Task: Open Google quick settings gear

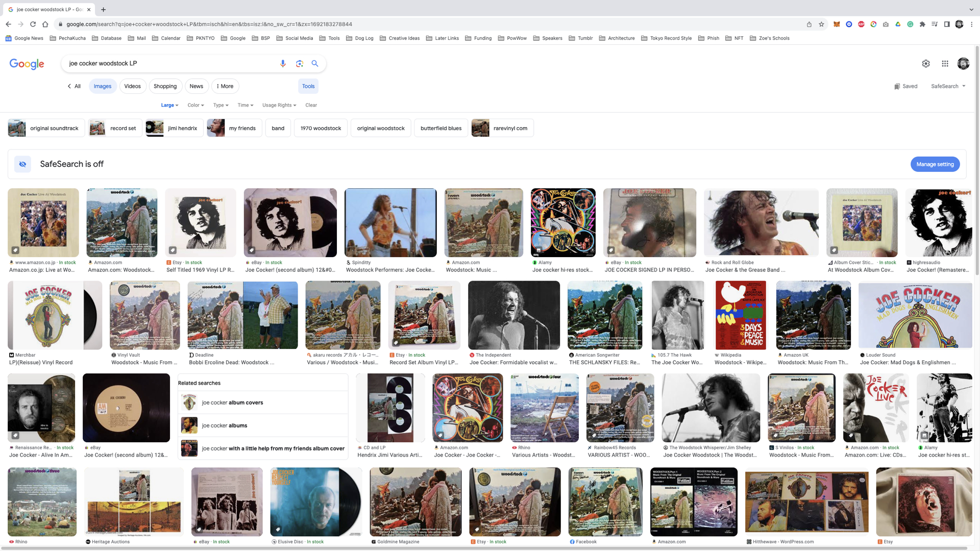Action: 926,63
